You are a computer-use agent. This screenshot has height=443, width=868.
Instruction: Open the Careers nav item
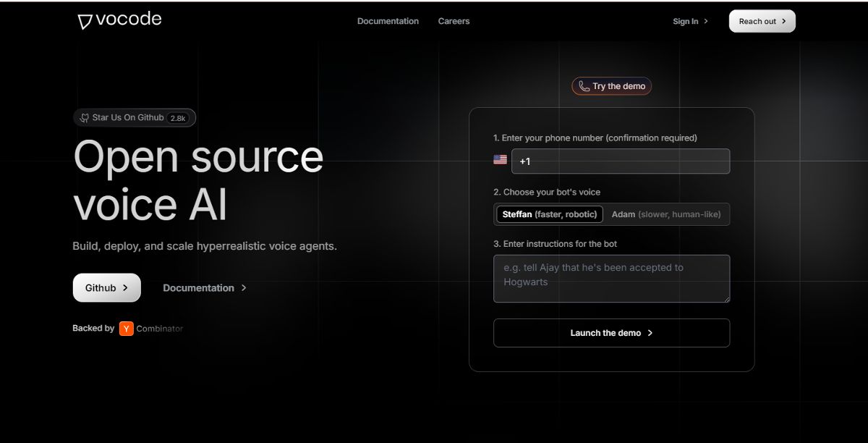tap(454, 21)
